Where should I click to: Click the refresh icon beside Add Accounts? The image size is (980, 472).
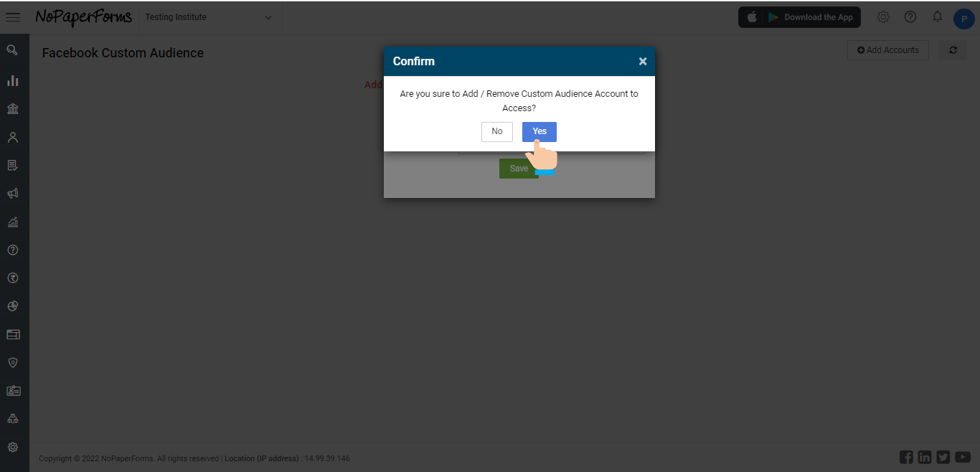pyautogui.click(x=953, y=50)
